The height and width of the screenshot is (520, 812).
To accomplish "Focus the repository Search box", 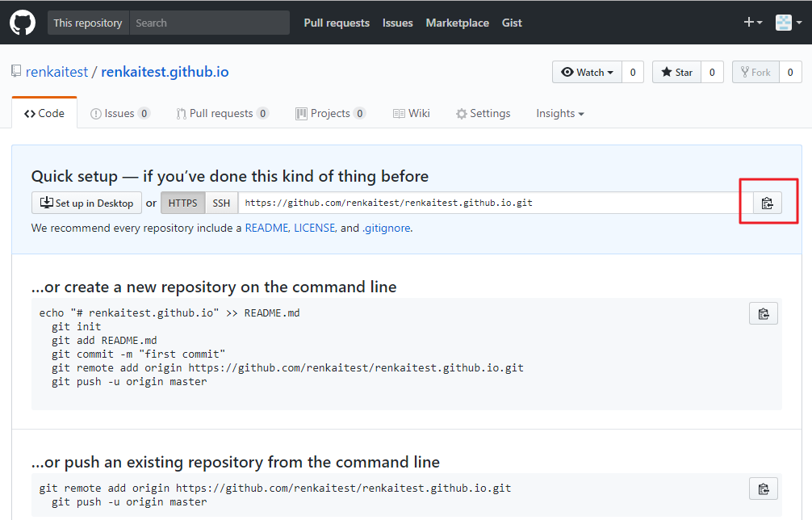I will (x=209, y=23).
